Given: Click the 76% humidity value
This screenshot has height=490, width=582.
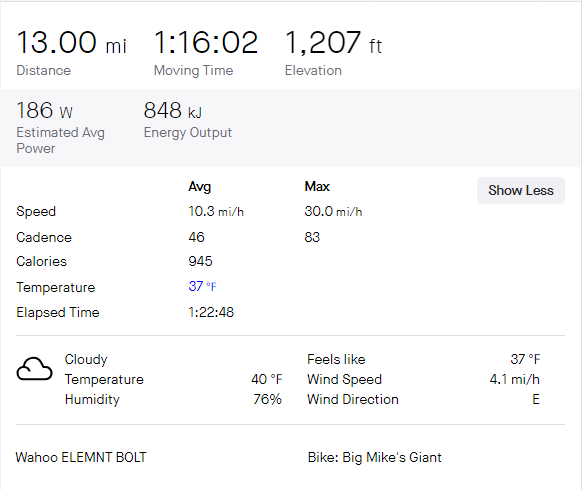Looking at the screenshot, I should click(267, 399).
